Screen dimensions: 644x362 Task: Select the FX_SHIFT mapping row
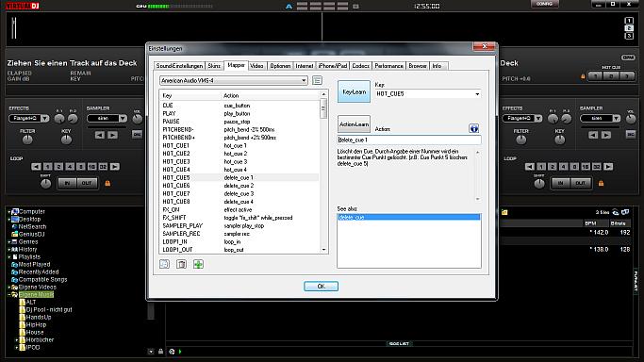(x=239, y=218)
